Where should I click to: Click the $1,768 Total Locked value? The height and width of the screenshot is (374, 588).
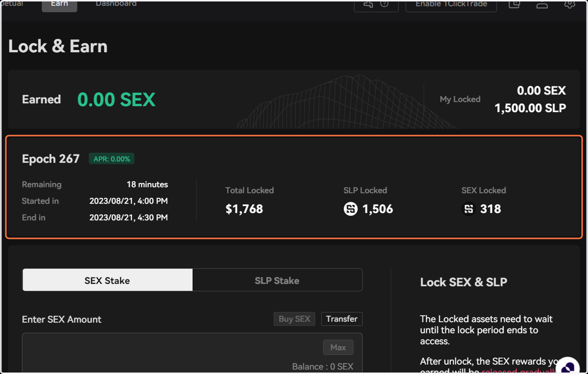244,209
